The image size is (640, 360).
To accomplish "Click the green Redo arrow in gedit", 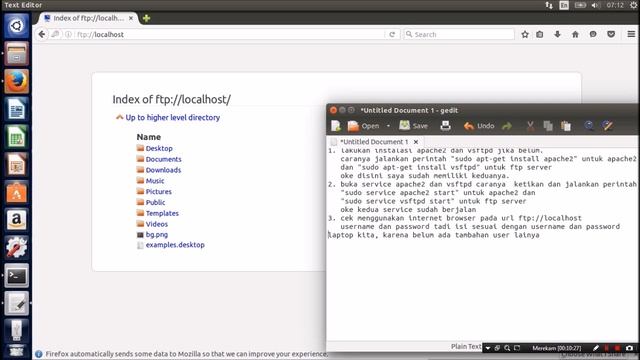I will [x=507, y=126].
